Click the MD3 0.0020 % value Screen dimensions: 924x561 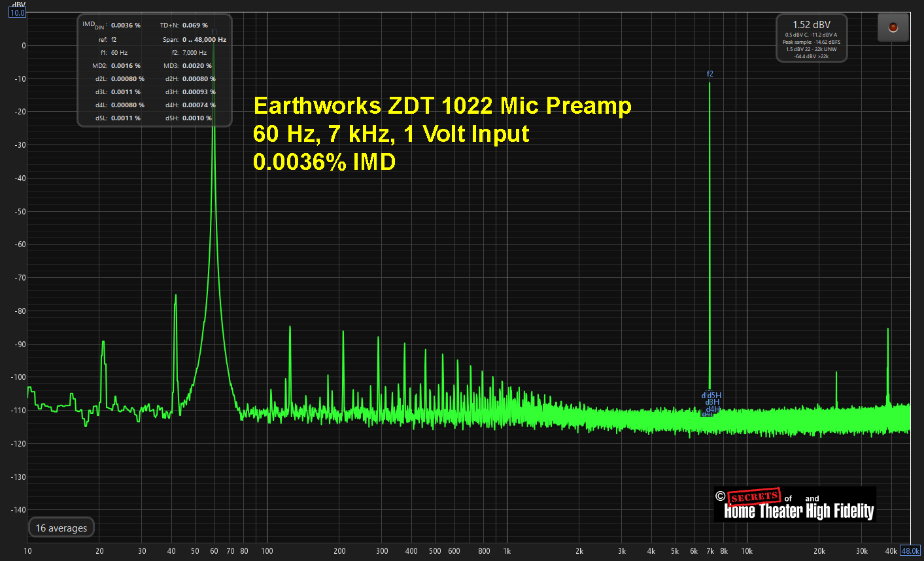tap(197, 65)
